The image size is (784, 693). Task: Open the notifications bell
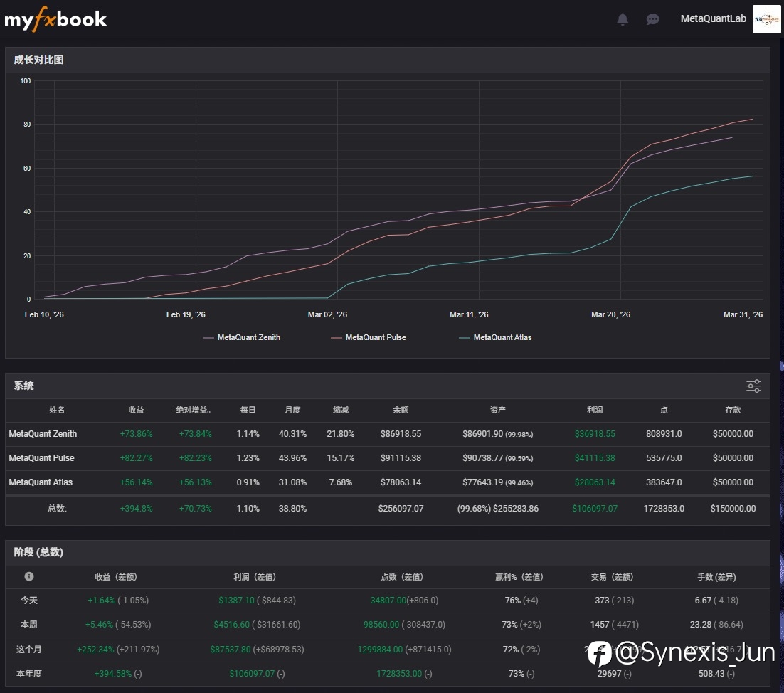(623, 19)
